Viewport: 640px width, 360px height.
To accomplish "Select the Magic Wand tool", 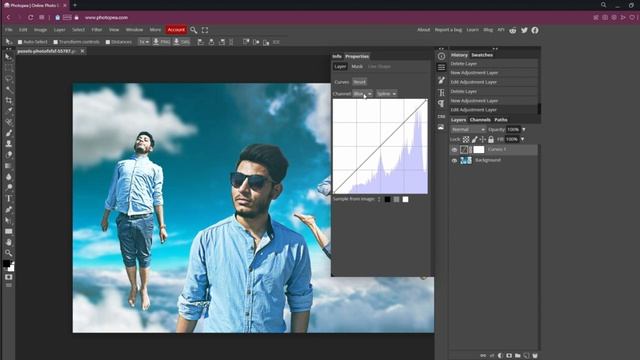I will tap(9, 89).
